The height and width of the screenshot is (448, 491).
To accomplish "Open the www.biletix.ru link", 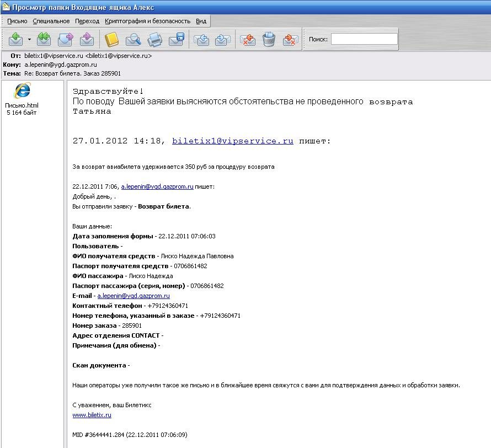I will click(x=92, y=415).
